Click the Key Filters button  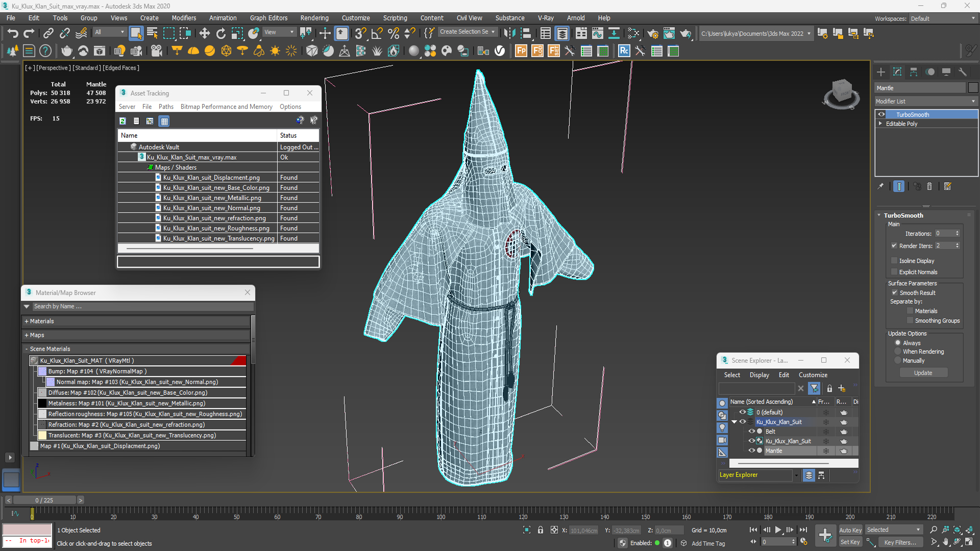900,542
